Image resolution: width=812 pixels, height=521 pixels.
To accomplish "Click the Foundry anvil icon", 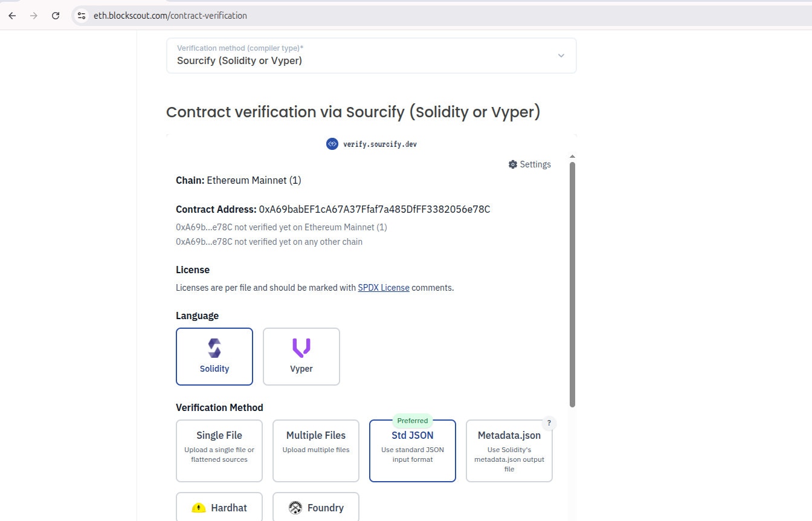I will point(295,508).
